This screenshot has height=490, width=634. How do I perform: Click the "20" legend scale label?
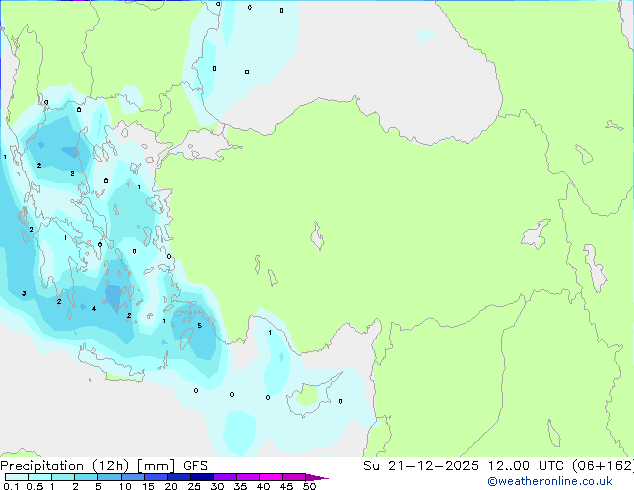171,486
